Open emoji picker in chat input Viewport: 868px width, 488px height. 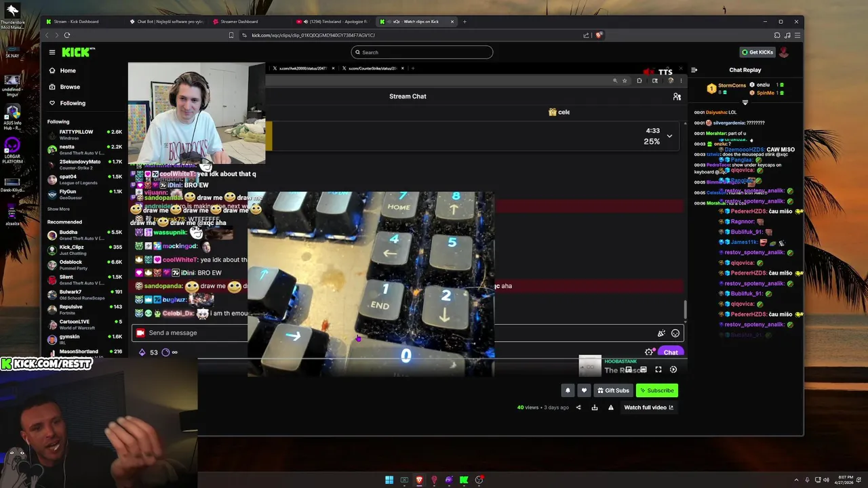pos(675,333)
